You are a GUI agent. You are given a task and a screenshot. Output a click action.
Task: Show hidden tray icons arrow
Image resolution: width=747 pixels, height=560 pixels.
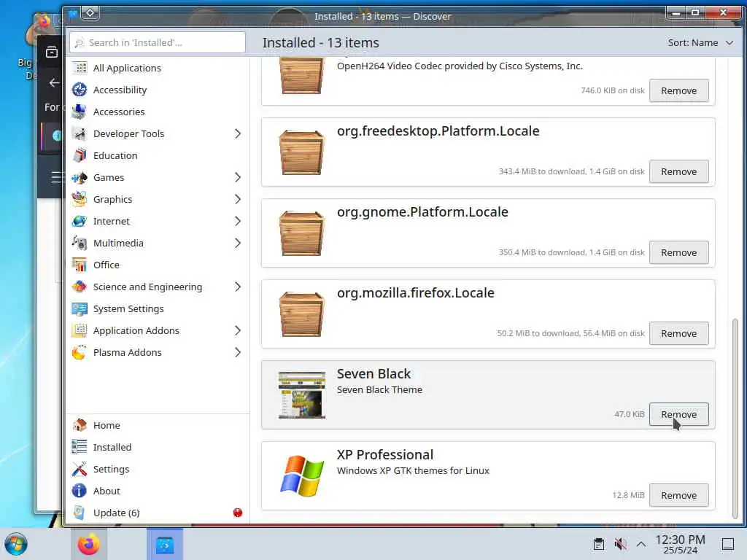[641, 544]
